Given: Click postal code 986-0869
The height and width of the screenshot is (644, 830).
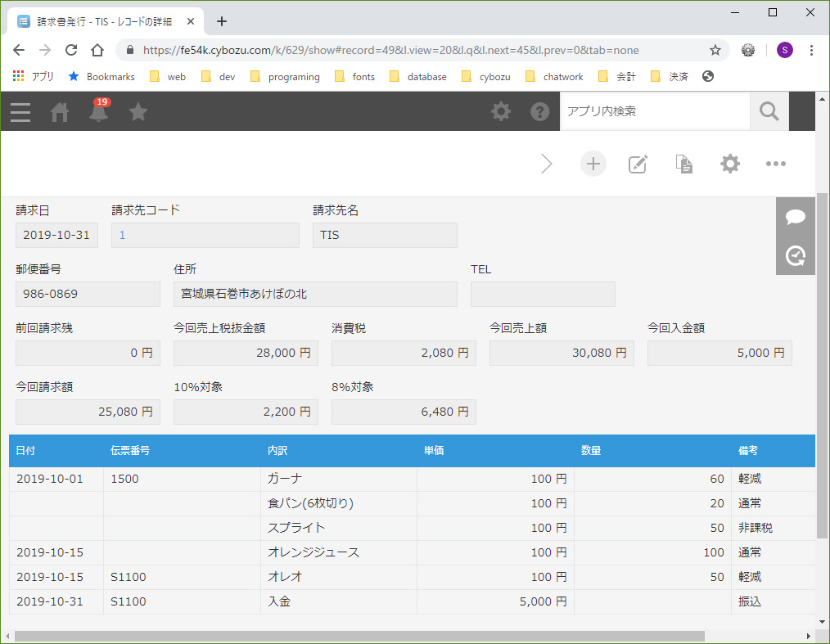Looking at the screenshot, I should pos(88,294).
